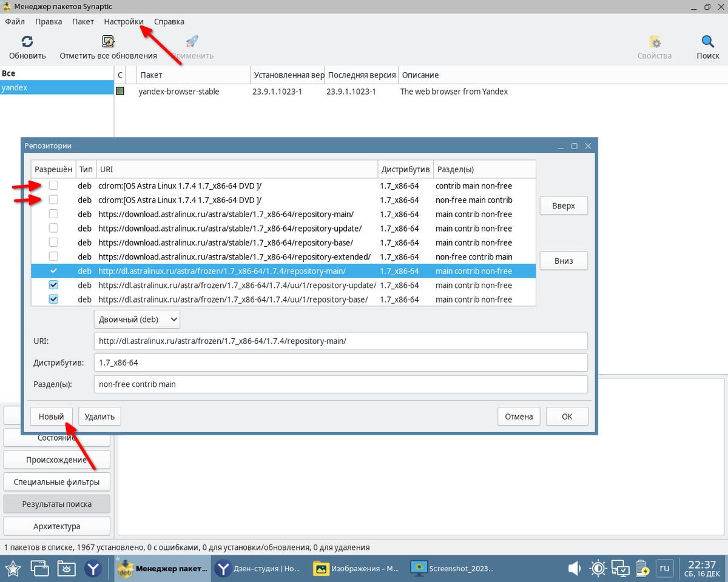The height and width of the screenshot is (582, 728).
Task: Open the Поиск magnifier tool
Action: tap(707, 42)
